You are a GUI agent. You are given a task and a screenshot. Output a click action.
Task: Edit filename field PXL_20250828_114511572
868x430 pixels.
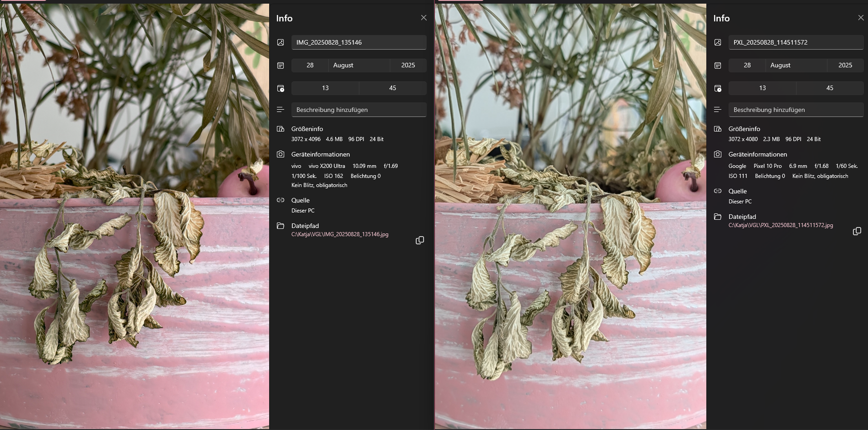point(796,42)
